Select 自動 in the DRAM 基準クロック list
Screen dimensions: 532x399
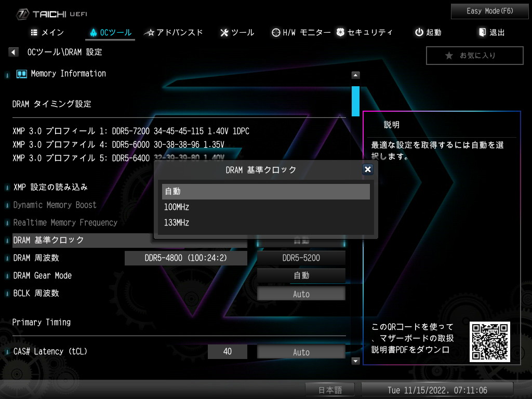pyautogui.click(x=266, y=191)
